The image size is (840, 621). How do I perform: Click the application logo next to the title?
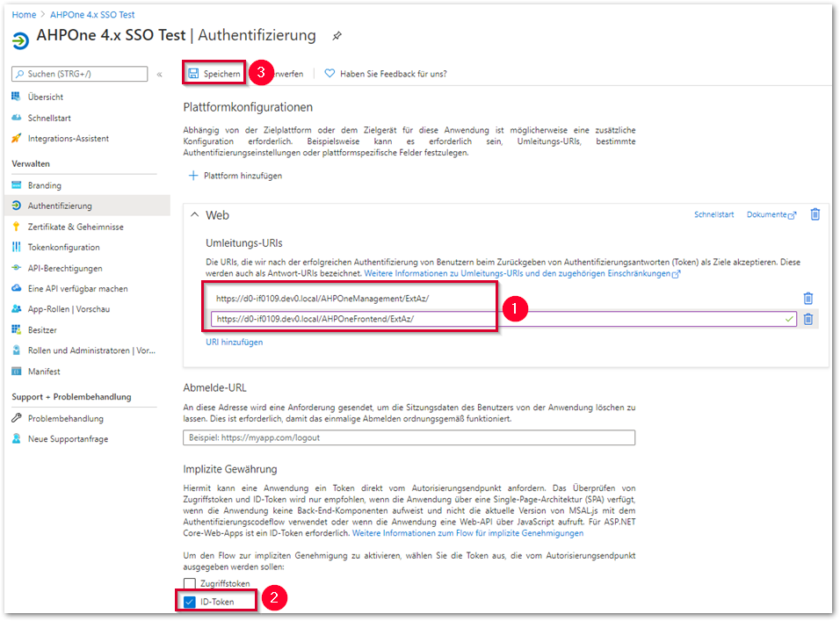(x=20, y=40)
